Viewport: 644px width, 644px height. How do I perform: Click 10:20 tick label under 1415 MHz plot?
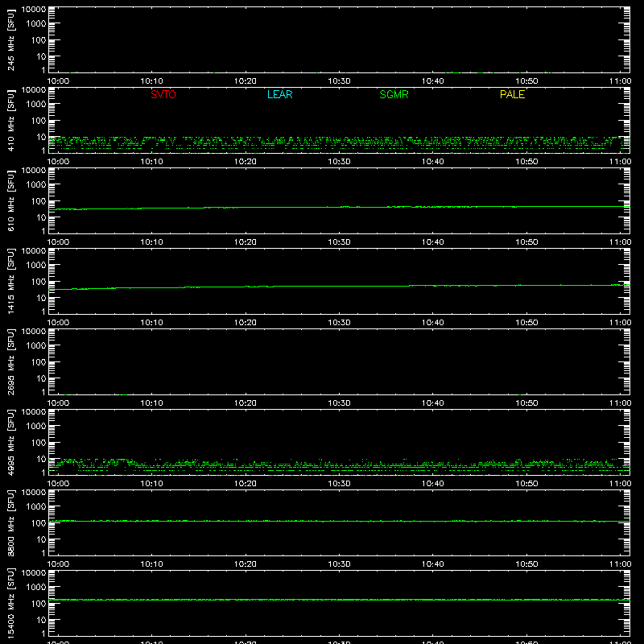[x=246, y=323]
